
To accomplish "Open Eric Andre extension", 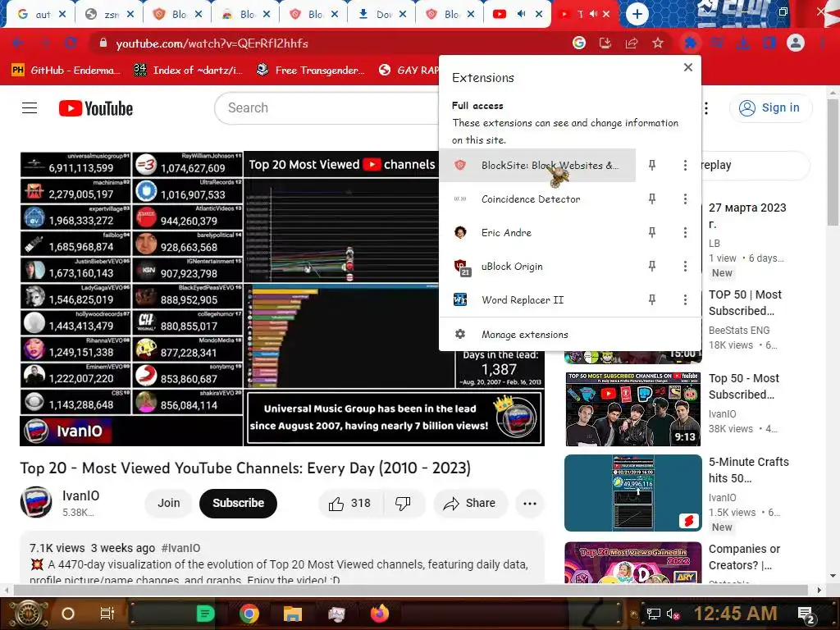I will [x=537, y=232].
